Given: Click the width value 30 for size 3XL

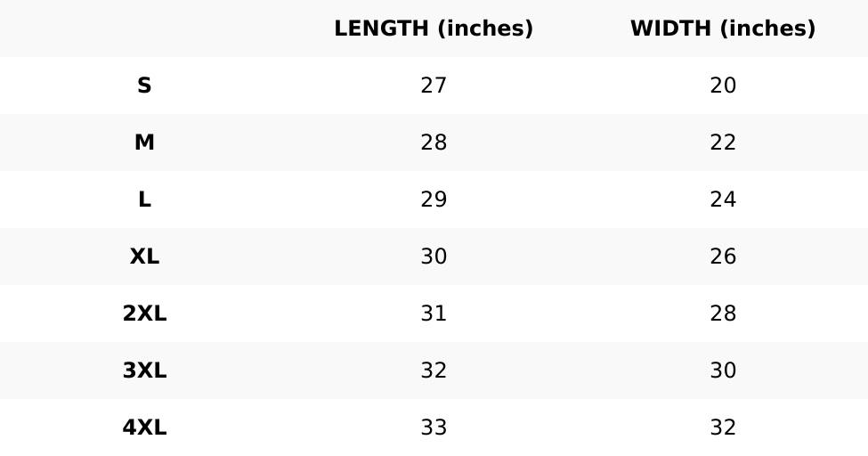Looking at the screenshot, I should click(723, 370).
